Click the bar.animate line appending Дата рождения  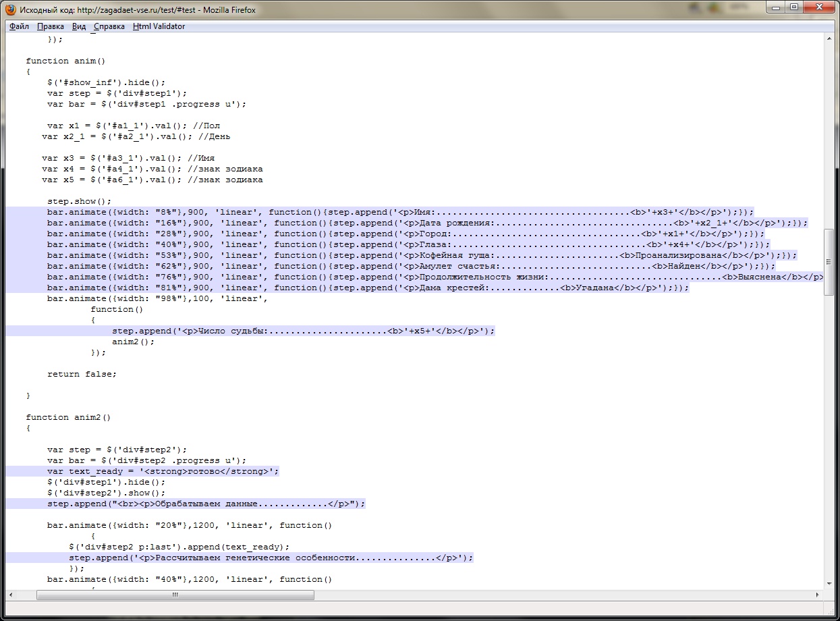pos(427,223)
